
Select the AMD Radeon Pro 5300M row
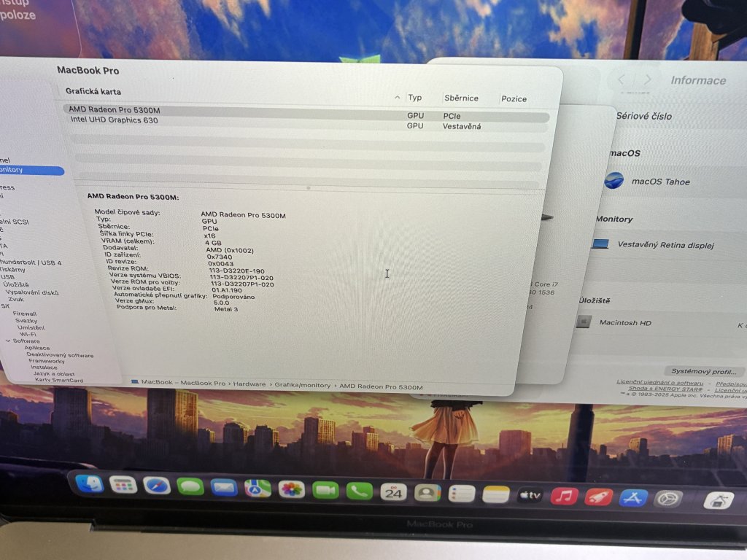306,112
